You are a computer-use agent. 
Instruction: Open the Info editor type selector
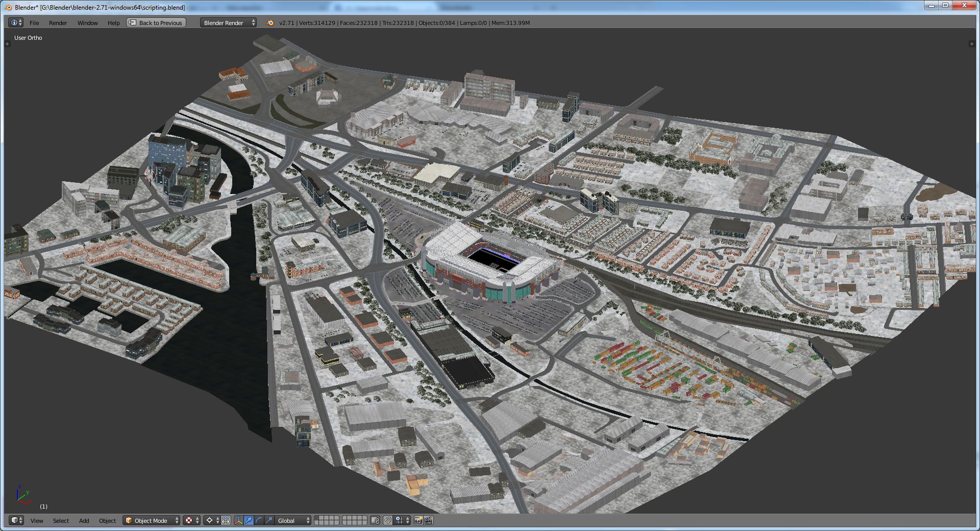16,22
